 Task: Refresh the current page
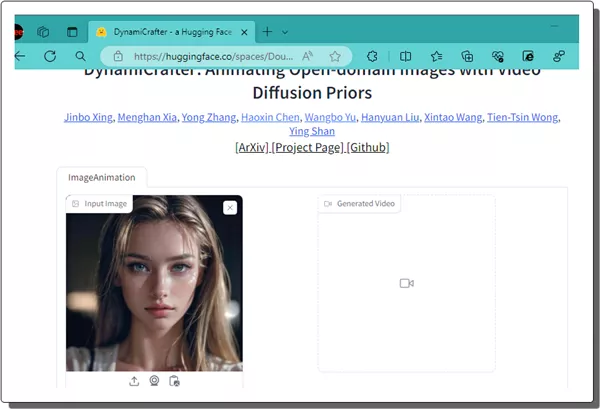[50, 56]
